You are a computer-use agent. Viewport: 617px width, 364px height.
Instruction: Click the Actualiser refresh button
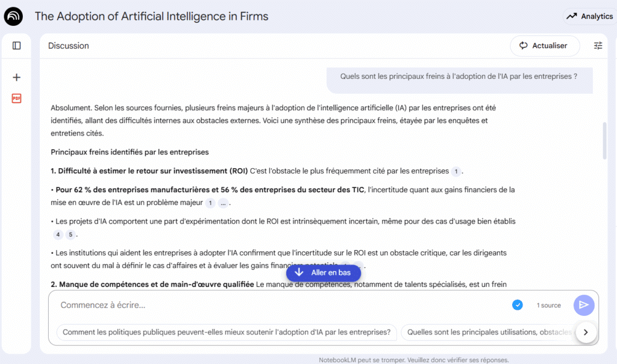click(544, 46)
